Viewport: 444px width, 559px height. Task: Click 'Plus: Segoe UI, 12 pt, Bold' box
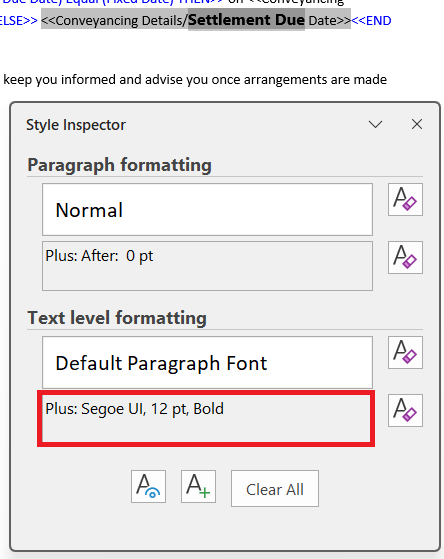[x=206, y=418]
